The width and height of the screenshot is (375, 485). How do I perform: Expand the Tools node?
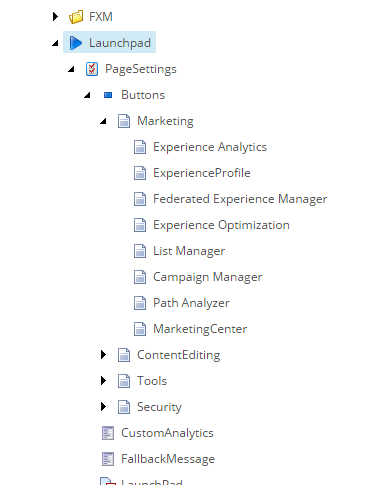pyautogui.click(x=103, y=380)
